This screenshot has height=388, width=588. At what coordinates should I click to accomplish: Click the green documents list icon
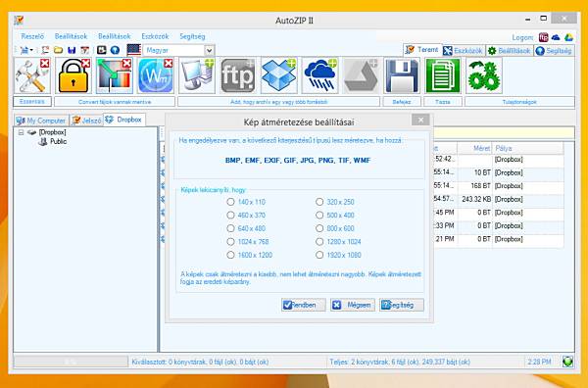443,75
